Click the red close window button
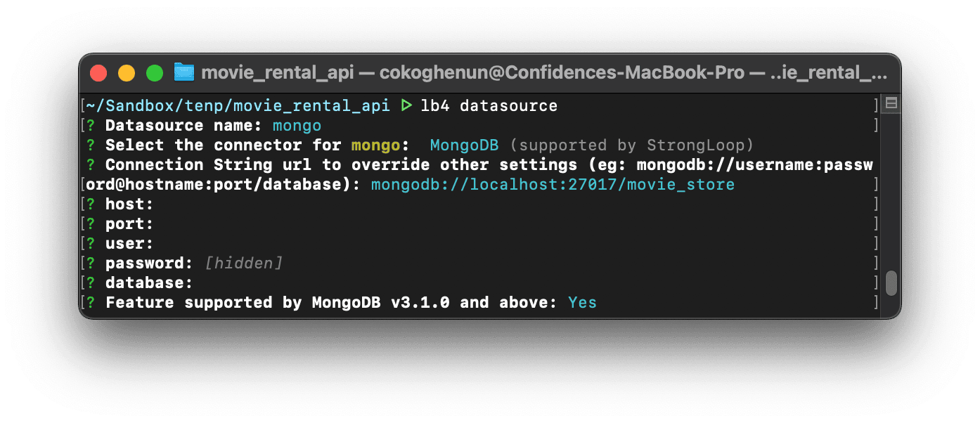The image size is (980, 423). coord(98,73)
